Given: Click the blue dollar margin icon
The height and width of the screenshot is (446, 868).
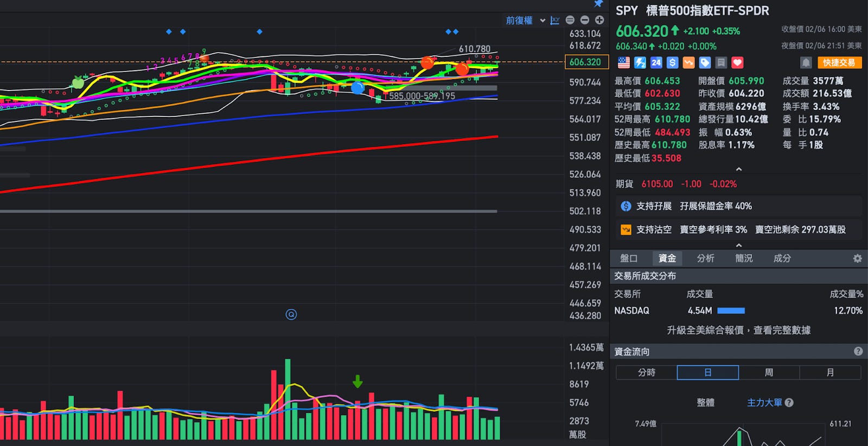Looking at the screenshot, I should (673, 63).
